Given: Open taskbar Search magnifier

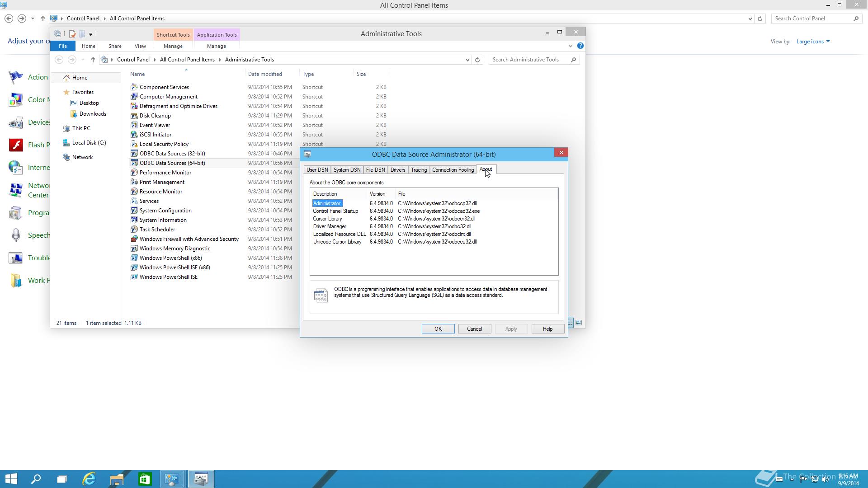Looking at the screenshot, I should (36, 479).
